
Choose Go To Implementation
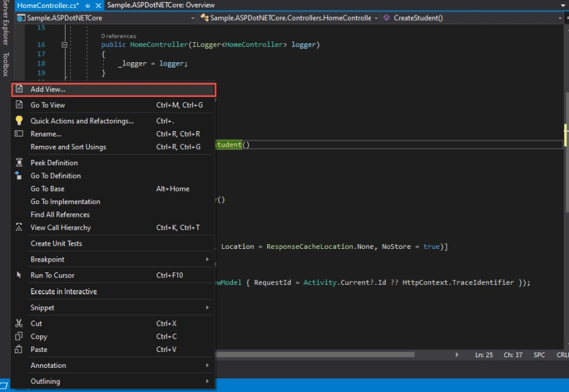pos(114,201)
